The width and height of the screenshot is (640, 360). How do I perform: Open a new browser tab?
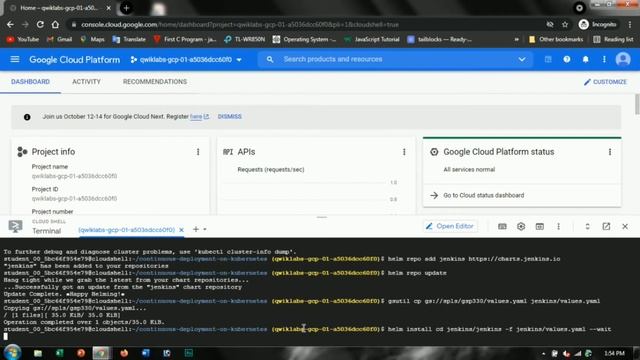pyautogui.click(x=126, y=8)
